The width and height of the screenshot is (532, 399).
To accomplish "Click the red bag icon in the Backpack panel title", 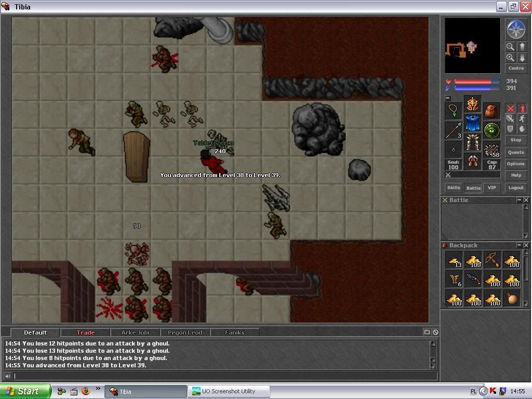I will [x=445, y=245].
